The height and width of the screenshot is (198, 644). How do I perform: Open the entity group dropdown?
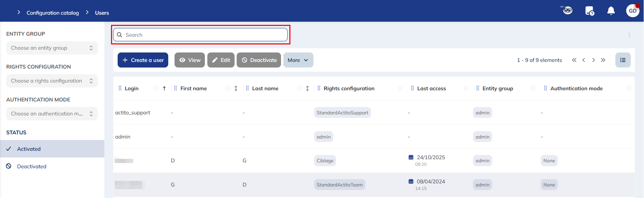point(52,48)
